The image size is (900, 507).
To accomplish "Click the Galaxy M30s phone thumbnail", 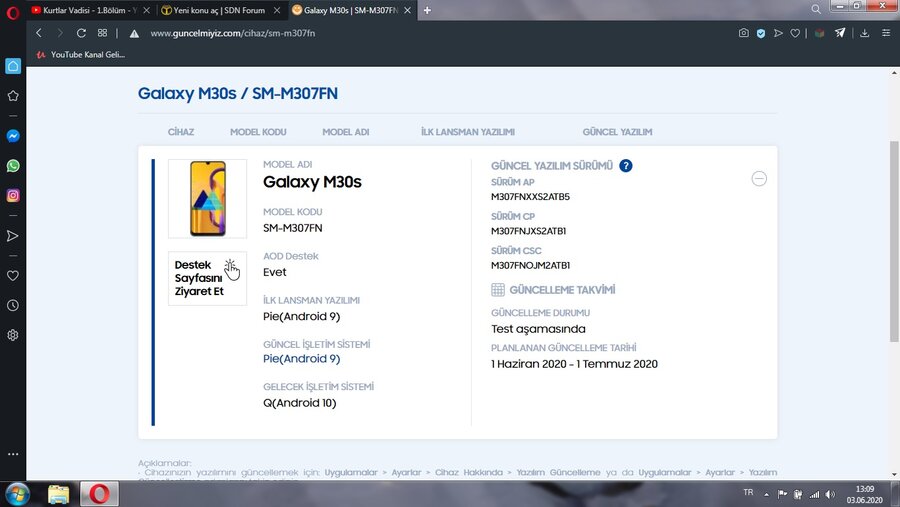I will click(207, 199).
